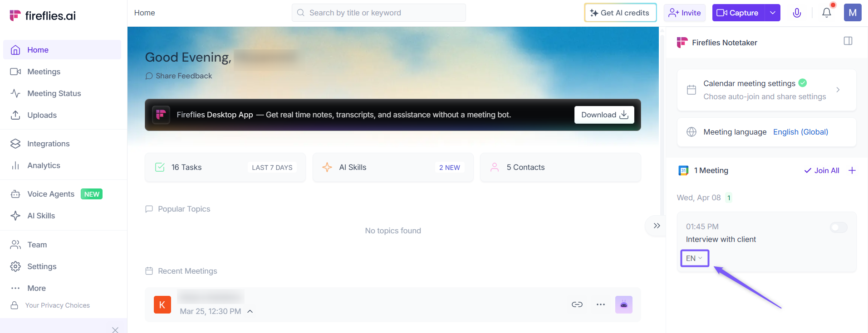The image size is (868, 333).
Task: Focus the search by title or keyword field
Action: [x=378, y=13]
